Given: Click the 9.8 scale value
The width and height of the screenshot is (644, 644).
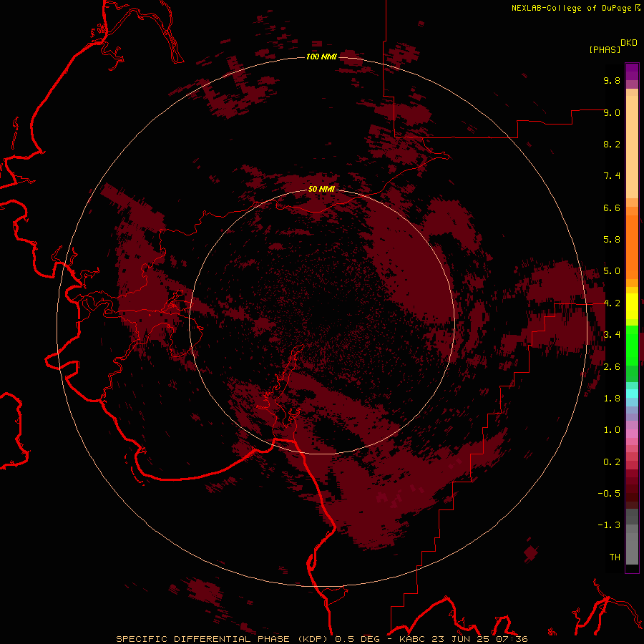Looking at the screenshot, I should tap(612, 80).
